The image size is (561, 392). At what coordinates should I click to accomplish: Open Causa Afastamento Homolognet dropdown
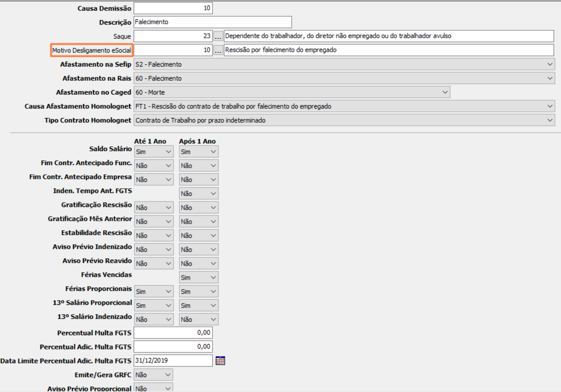(344, 106)
